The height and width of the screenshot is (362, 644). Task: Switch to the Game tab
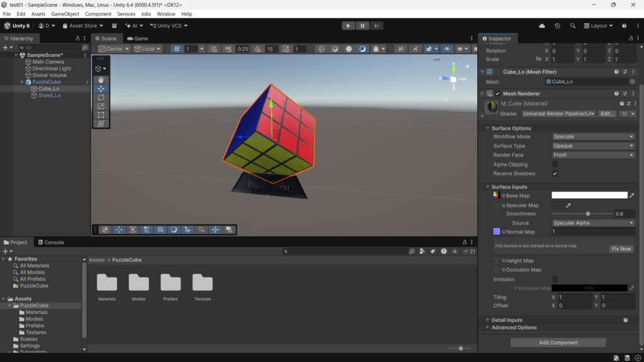(138, 38)
